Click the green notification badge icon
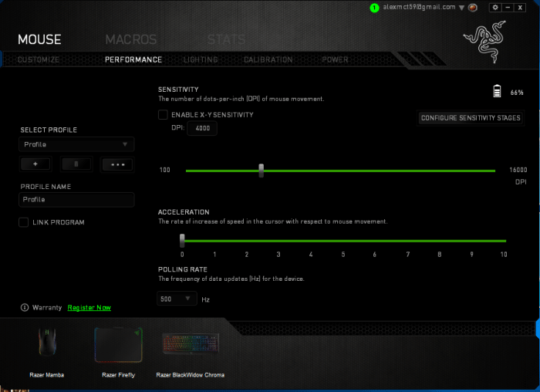Image resolution: width=540 pixels, height=392 pixels. (374, 8)
